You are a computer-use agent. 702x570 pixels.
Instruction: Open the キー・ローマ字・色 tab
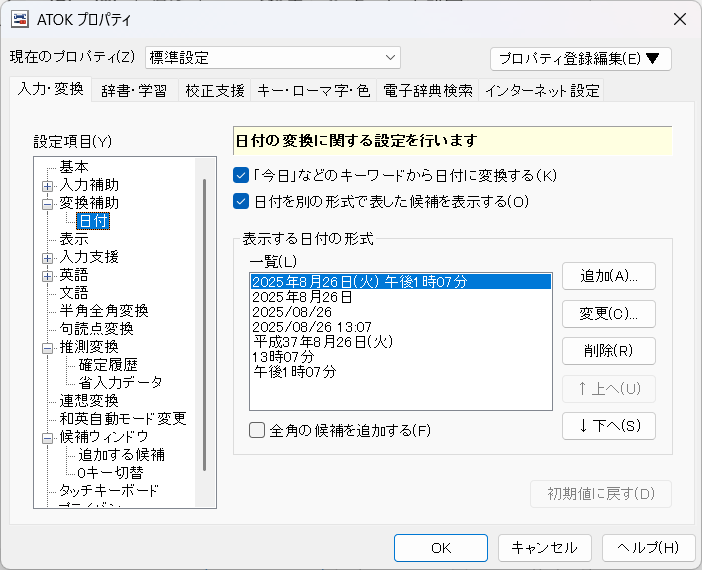coord(313,90)
